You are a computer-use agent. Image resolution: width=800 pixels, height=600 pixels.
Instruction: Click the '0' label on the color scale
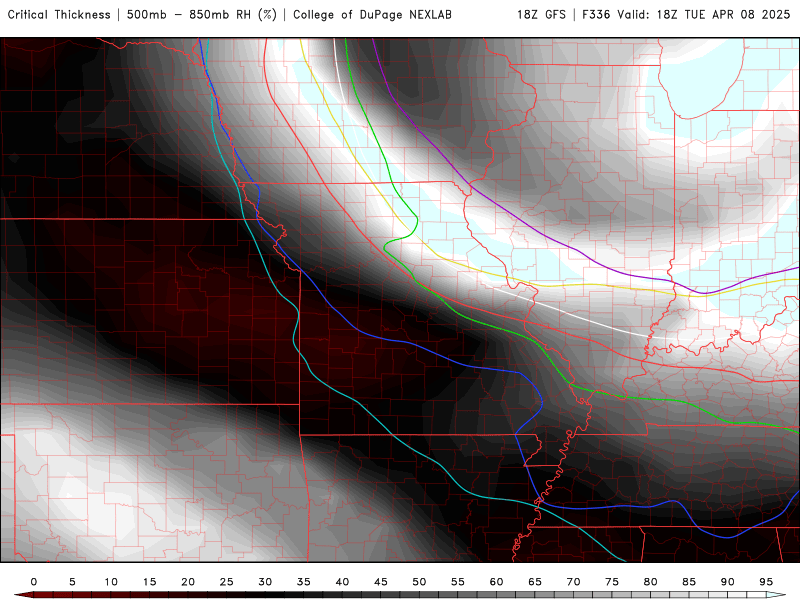point(34,582)
